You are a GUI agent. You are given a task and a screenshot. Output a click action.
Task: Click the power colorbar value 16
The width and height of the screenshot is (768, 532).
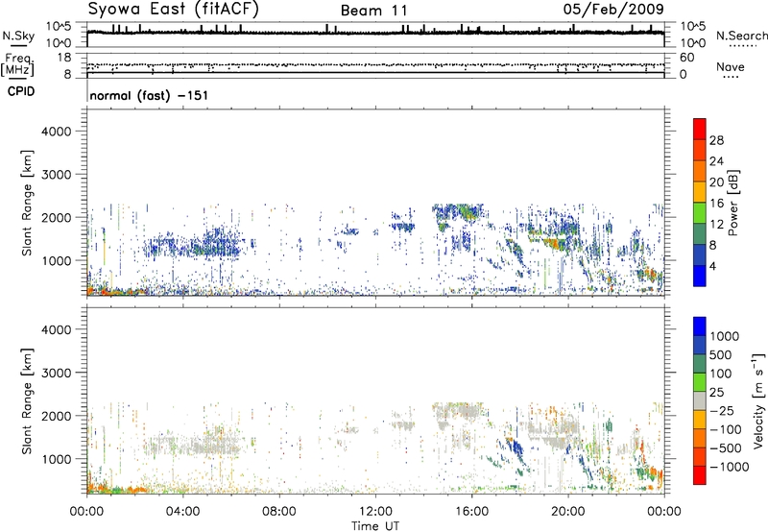click(716, 204)
